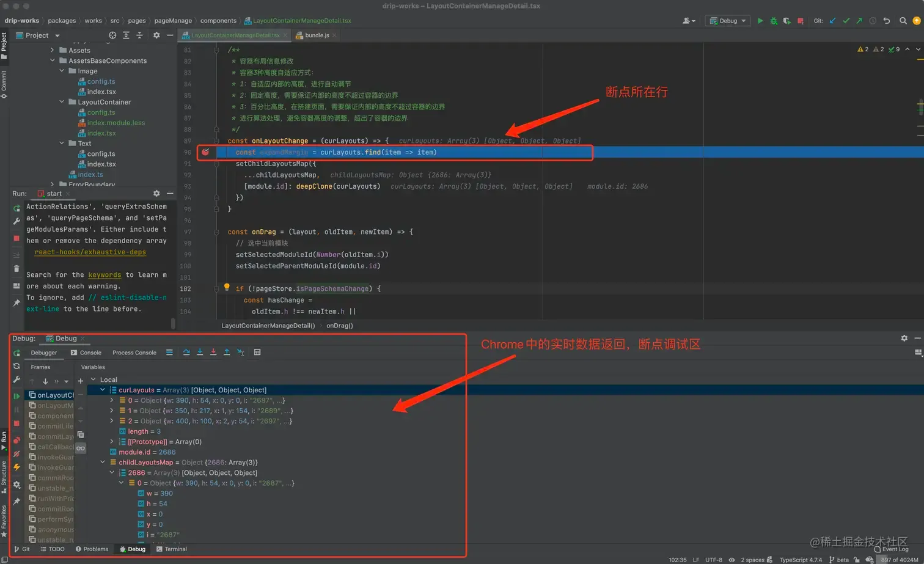Click pageManage breadcrumb in navigation bar

pos(173,21)
